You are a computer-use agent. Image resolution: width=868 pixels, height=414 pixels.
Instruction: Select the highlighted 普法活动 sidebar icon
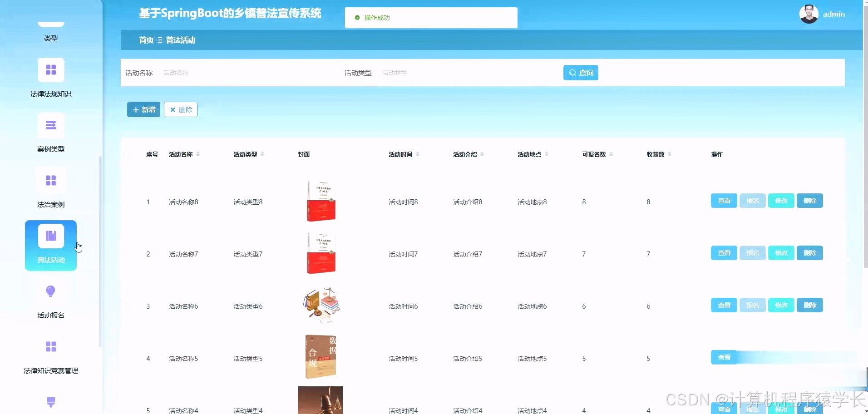51,236
